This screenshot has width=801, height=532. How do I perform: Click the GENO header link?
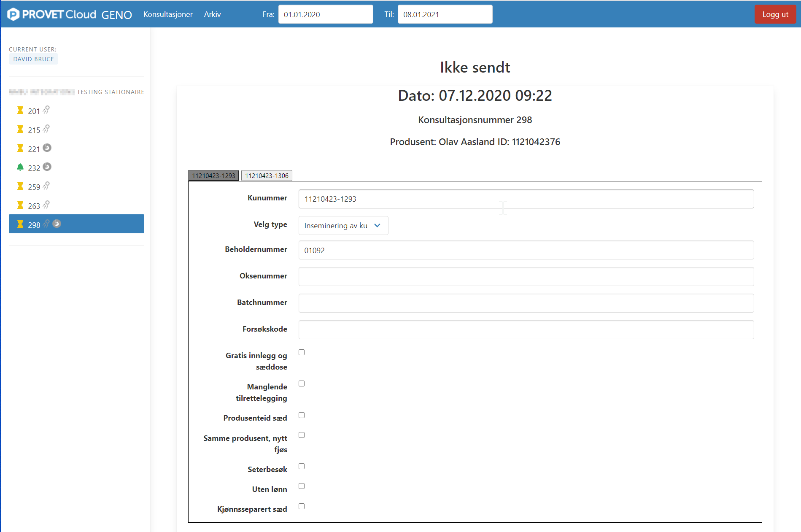(116, 15)
